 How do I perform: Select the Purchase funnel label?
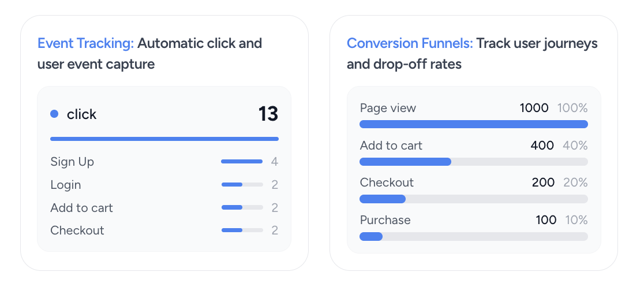385,220
